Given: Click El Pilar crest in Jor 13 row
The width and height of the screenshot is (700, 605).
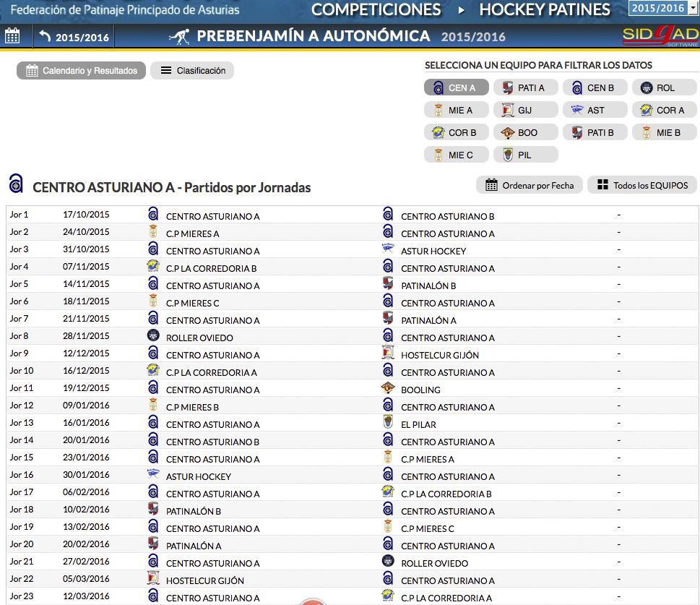Looking at the screenshot, I should click(388, 422).
